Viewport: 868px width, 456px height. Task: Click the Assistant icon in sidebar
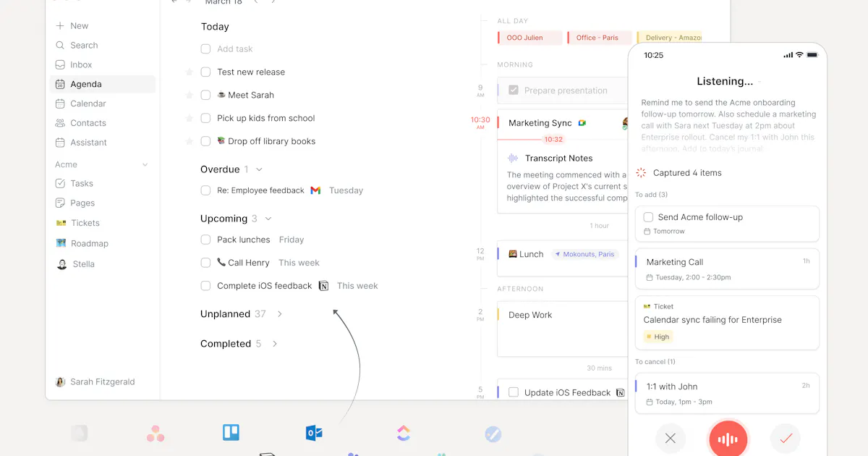tap(60, 143)
